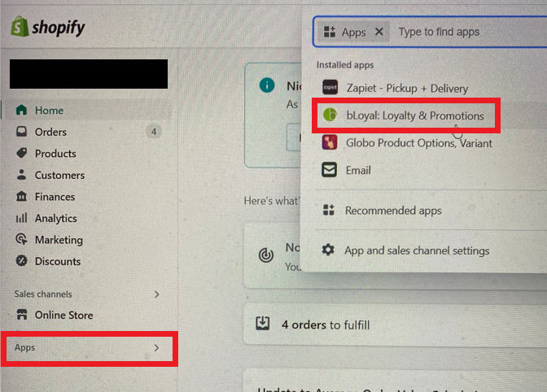Click the Shopify logo
This screenshot has width=547, height=392.
coord(48,27)
